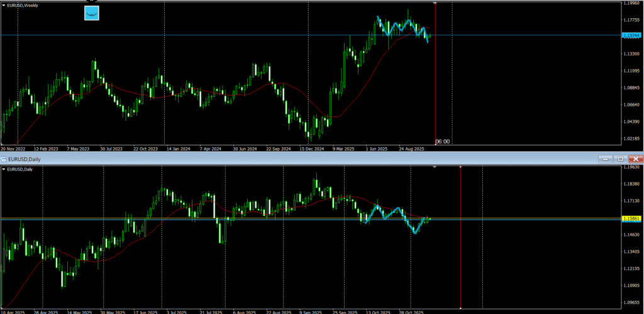644x314 pixels.
Task: Select the 1.15744 price tag on Weekly chart
Action: pos(631,35)
